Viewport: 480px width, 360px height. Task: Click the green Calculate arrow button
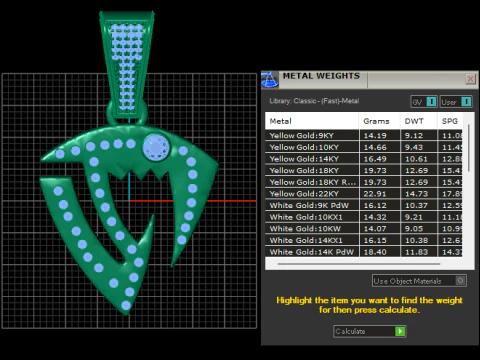point(400,331)
